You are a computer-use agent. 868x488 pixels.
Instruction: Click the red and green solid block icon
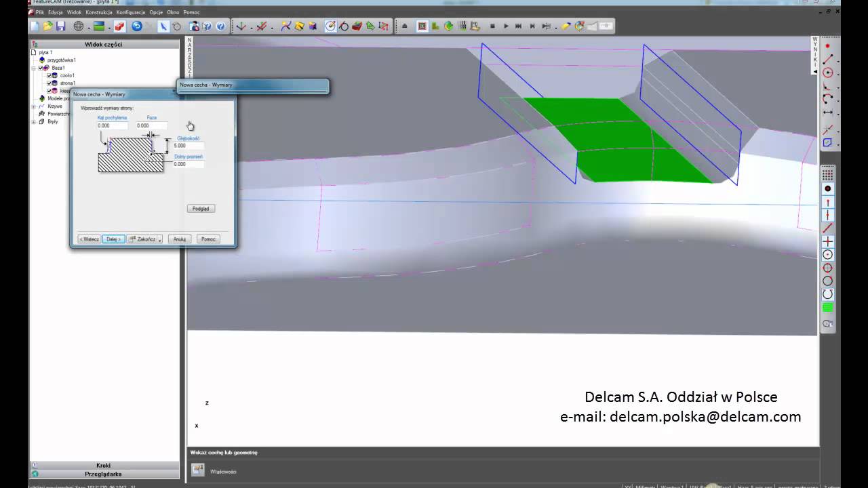(x=357, y=26)
